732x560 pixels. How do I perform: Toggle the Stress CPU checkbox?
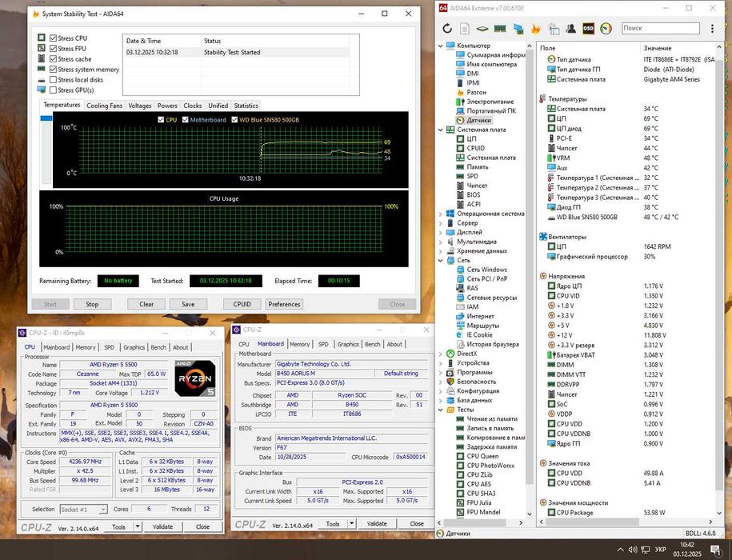tap(54, 38)
